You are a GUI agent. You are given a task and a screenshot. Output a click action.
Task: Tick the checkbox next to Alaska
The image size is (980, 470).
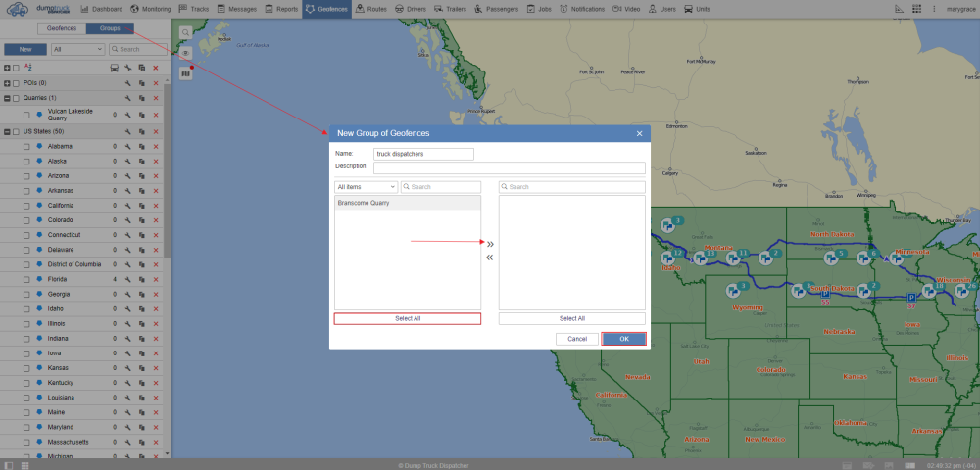[x=26, y=161]
